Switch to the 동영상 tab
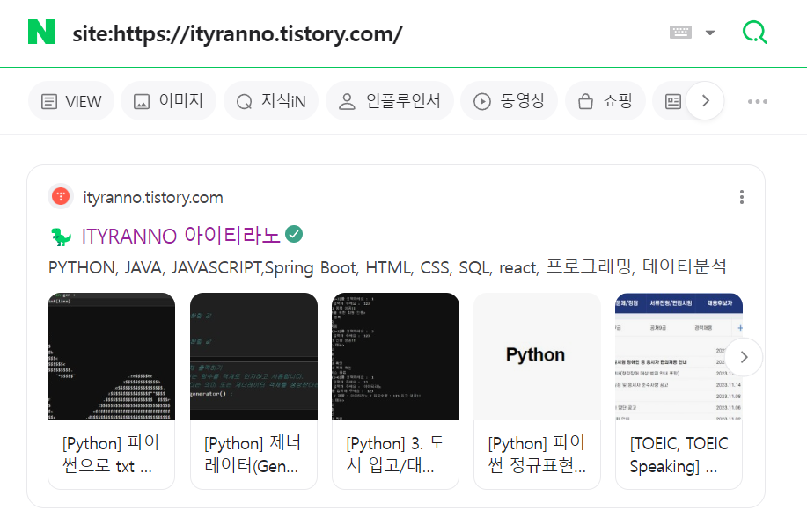Screen dimensions: 807x532 point(509,101)
